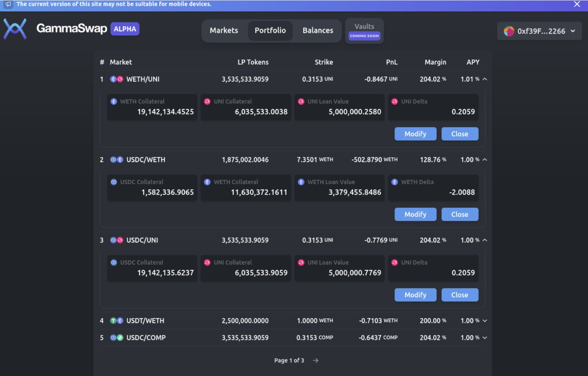
Task: Modify the USDC/WETH position
Action: (416, 214)
